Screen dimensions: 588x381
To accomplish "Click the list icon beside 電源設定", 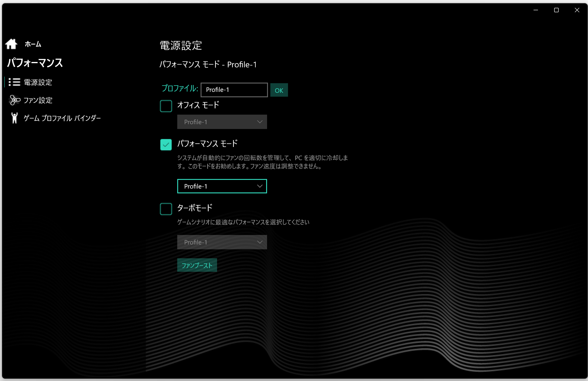I will point(14,82).
